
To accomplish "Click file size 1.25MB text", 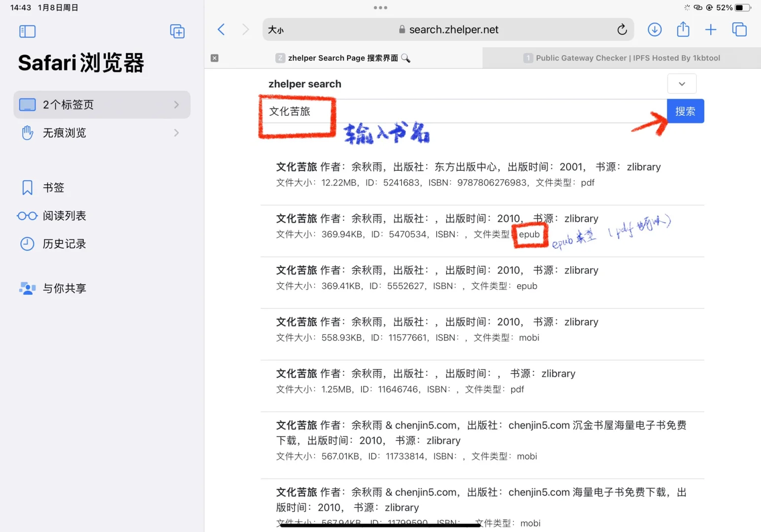I will [336, 390].
